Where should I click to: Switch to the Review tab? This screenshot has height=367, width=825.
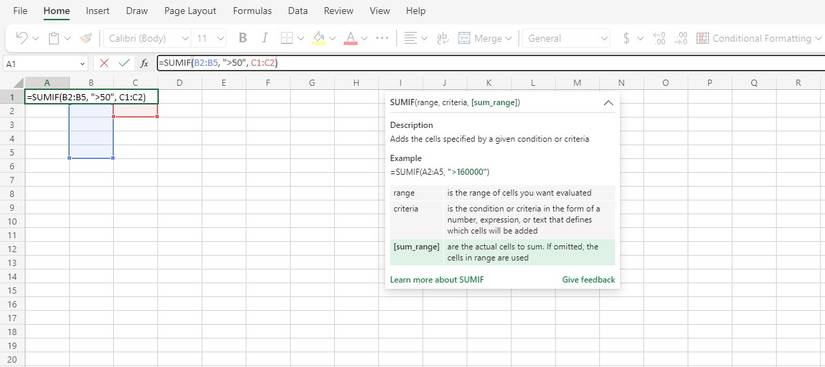pyautogui.click(x=339, y=11)
